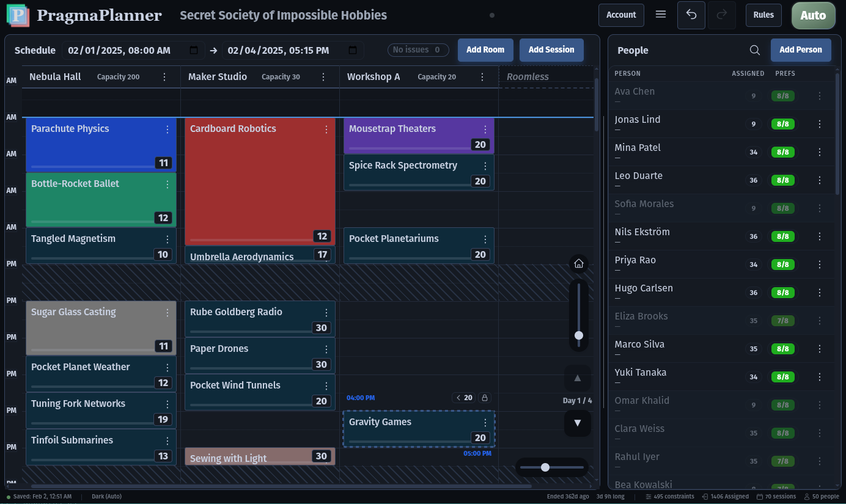Screen dimensions: 846x504
Task: Adjust the zoom slider at bottom right
Action: click(x=545, y=467)
